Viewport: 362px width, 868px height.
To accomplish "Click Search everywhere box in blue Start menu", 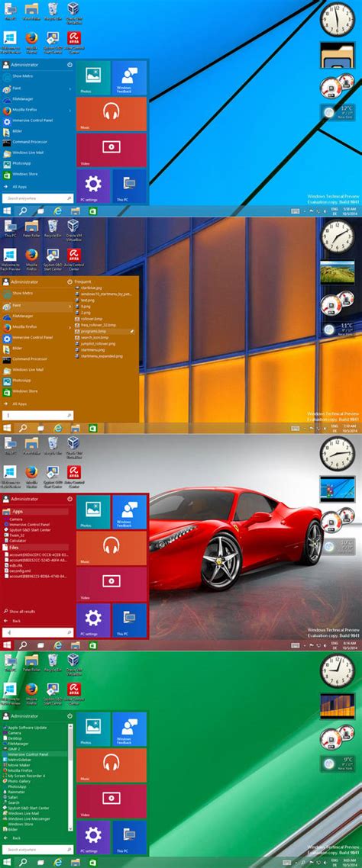I will (37, 198).
